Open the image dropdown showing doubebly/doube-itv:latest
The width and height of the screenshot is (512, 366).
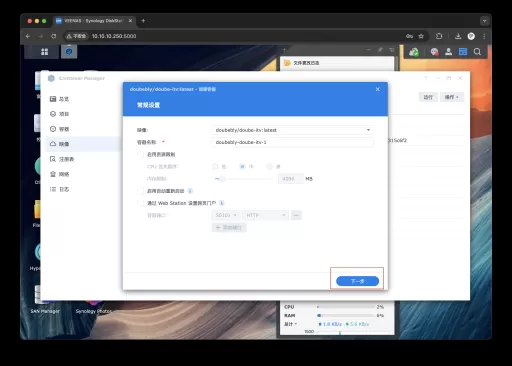click(x=292, y=130)
